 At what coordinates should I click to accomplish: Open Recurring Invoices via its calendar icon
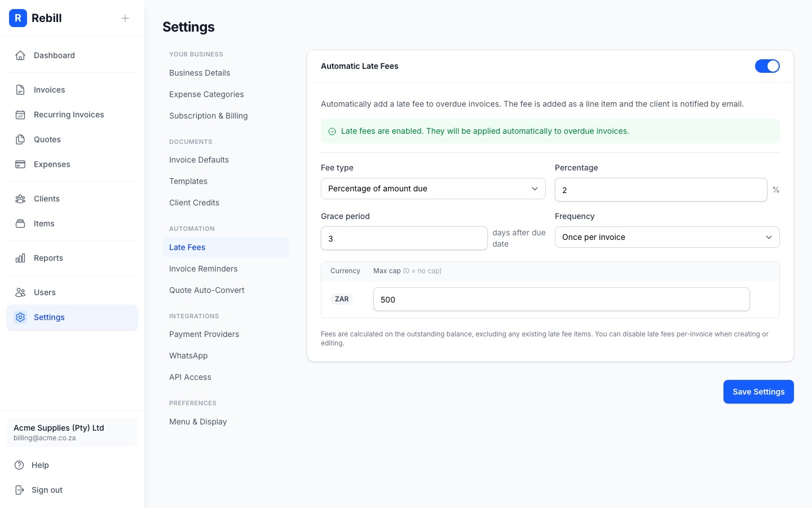coord(20,115)
